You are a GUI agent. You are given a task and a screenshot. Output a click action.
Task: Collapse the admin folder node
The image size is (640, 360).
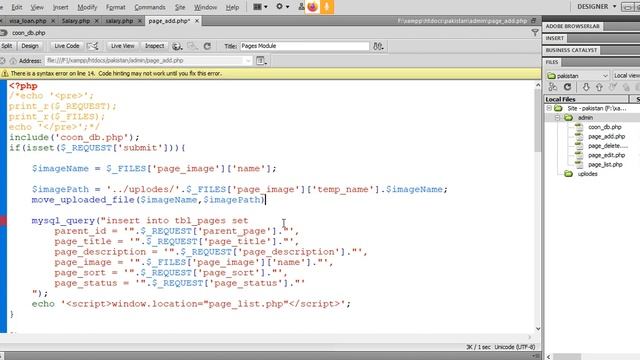click(557, 118)
